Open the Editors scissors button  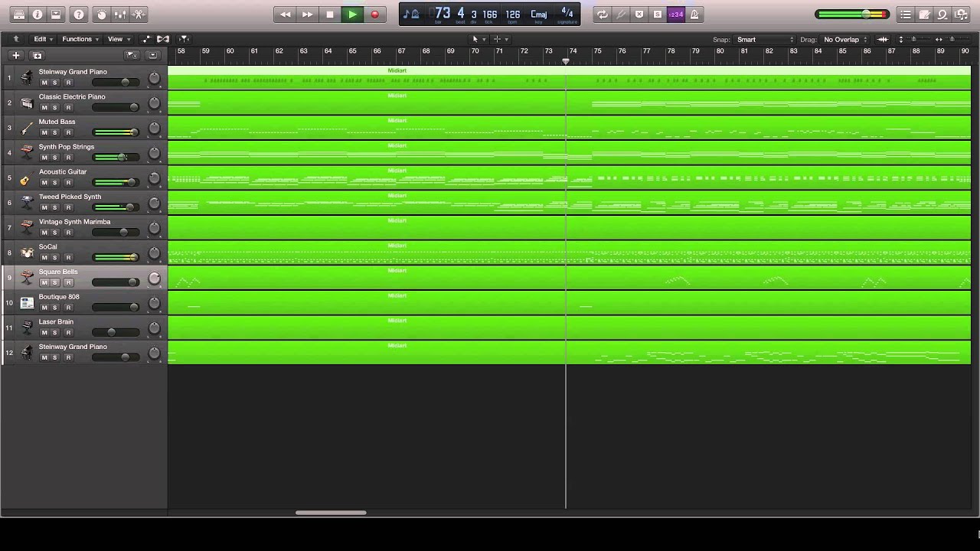pos(139,15)
